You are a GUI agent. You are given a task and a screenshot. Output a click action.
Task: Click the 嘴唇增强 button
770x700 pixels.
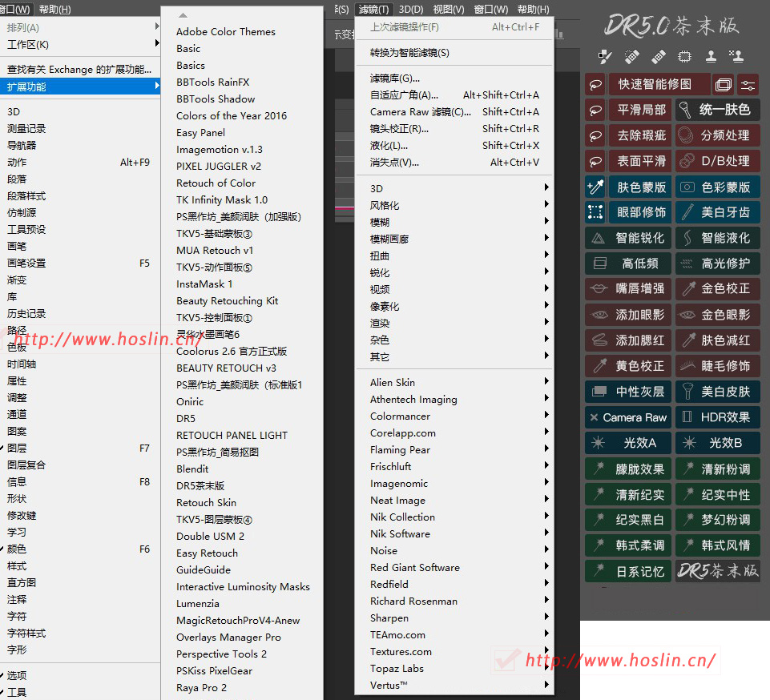pos(628,289)
